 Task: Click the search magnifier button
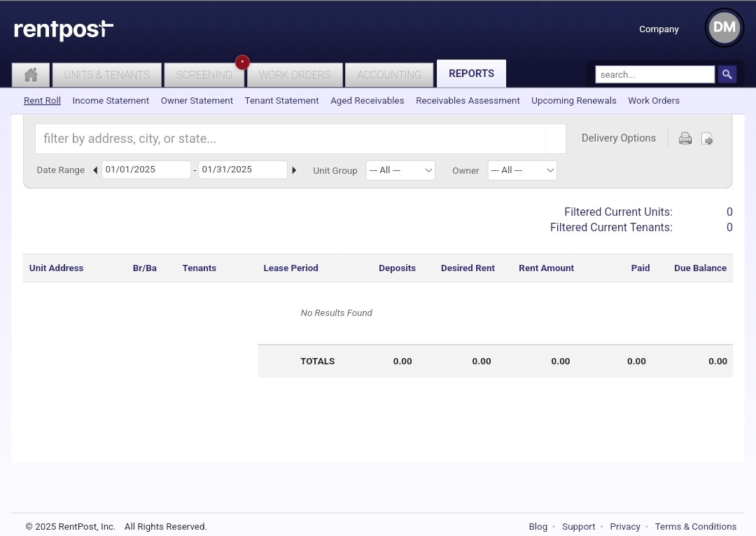coord(727,74)
